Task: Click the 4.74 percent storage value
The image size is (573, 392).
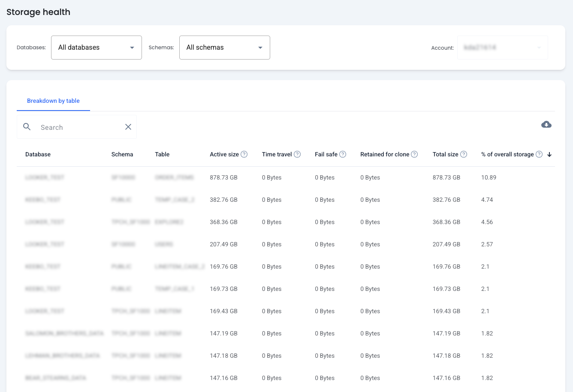Action: coord(487,200)
